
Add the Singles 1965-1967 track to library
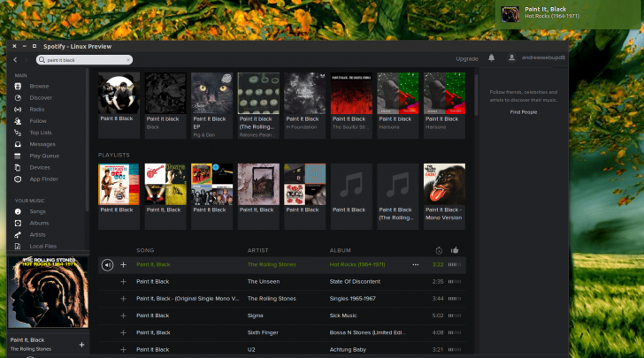point(123,299)
